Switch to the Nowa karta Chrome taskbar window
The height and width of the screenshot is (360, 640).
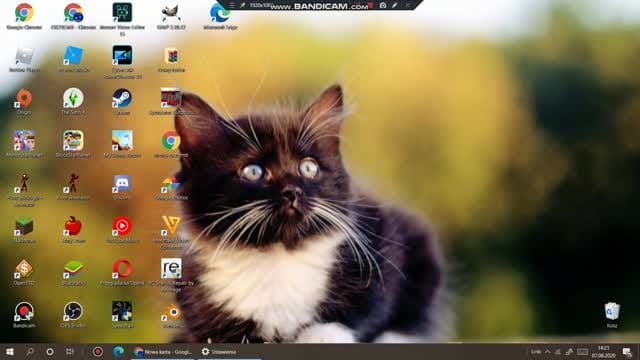point(164,351)
